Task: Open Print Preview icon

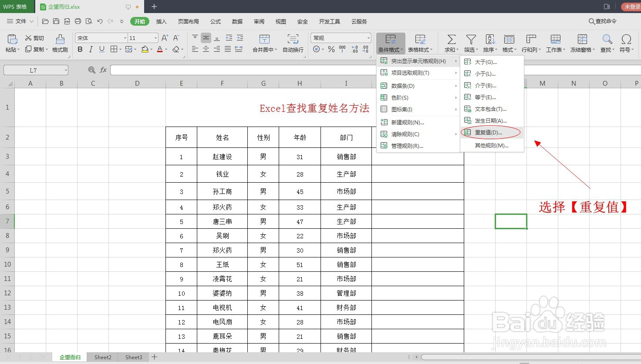Action: [x=89, y=21]
